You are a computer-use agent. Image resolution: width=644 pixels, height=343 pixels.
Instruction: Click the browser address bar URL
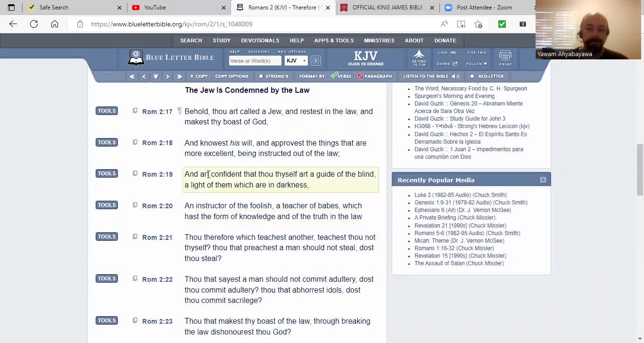(x=172, y=24)
